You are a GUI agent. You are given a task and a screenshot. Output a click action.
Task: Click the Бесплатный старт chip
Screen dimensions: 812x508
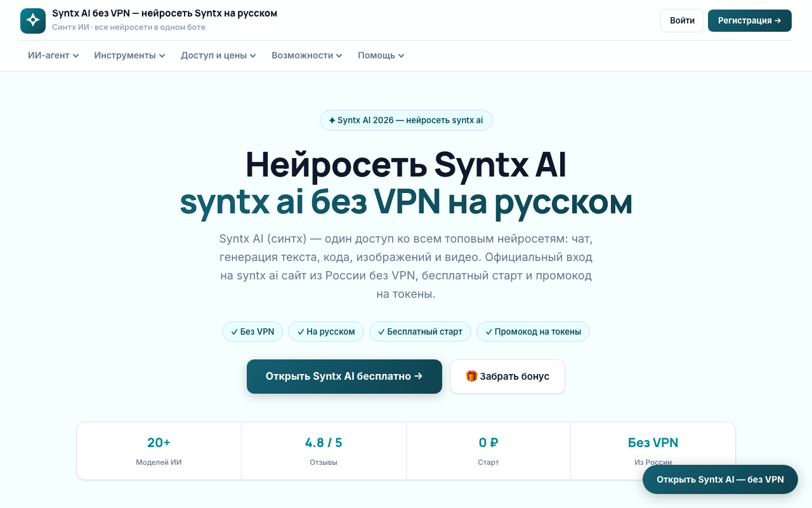pyautogui.click(x=420, y=331)
